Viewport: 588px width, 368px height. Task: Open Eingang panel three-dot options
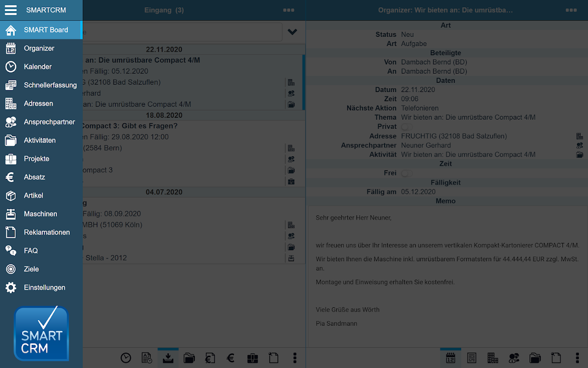[x=288, y=10]
